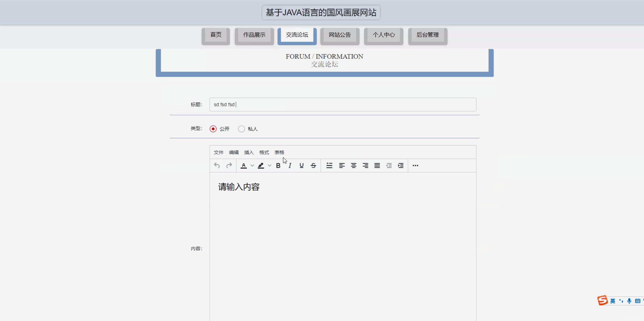Toggle Sogou input 英 language mode
Image resolution: width=644 pixels, height=321 pixels.
click(613, 301)
